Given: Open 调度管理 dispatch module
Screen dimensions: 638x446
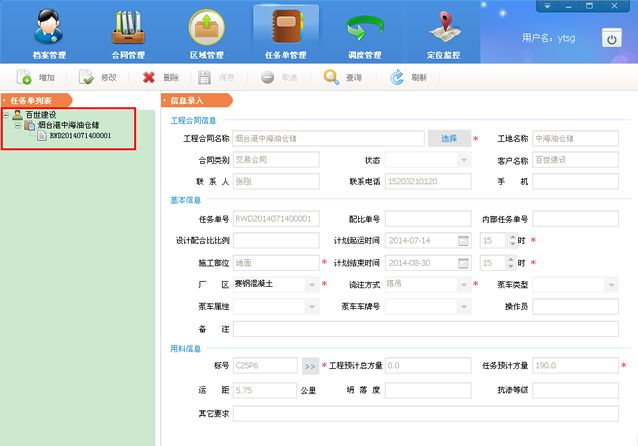Looking at the screenshot, I should (x=365, y=33).
